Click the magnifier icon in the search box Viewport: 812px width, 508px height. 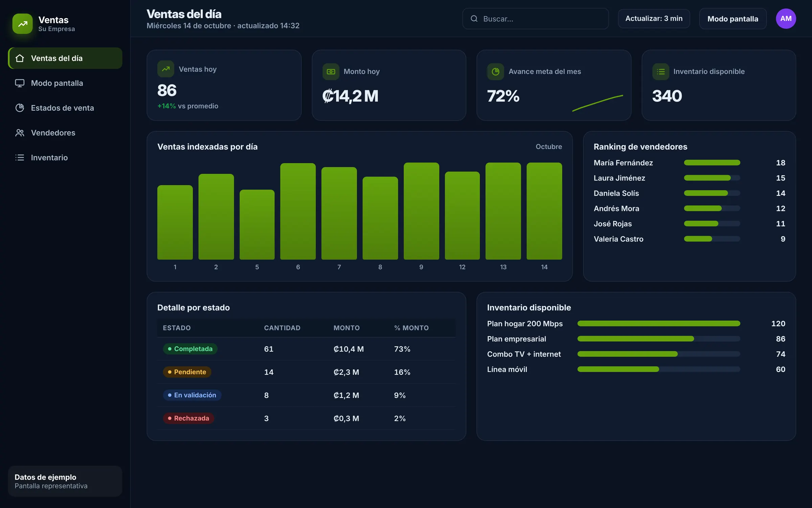[x=474, y=19]
